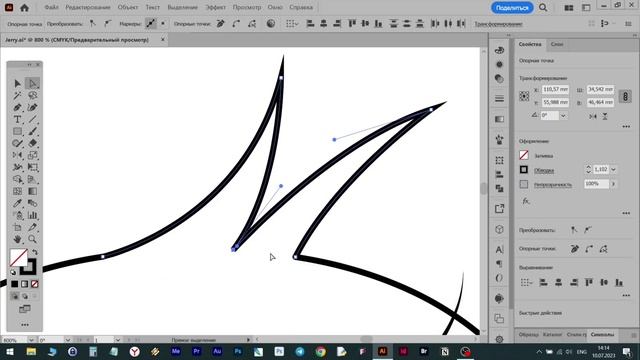
Task: Set fill mode to None
Action: click(35, 284)
